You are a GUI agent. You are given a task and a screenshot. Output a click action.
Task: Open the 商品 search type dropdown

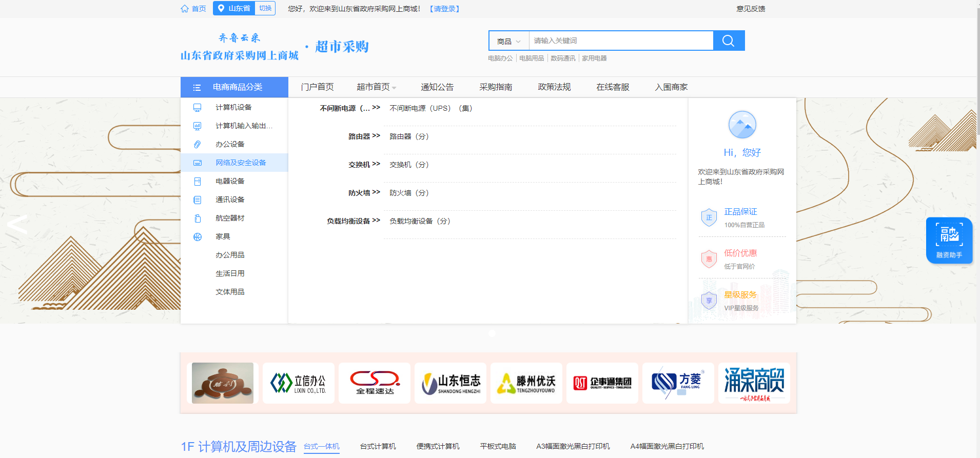508,41
